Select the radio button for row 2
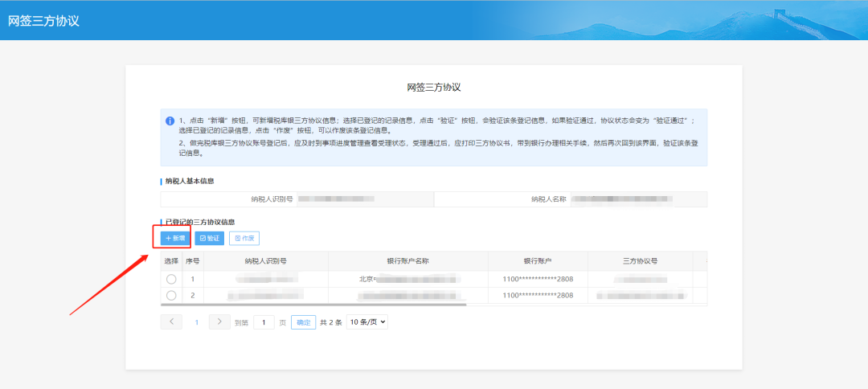This screenshot has height=389, width=868. pyautogui.click(x=171, y=295)
